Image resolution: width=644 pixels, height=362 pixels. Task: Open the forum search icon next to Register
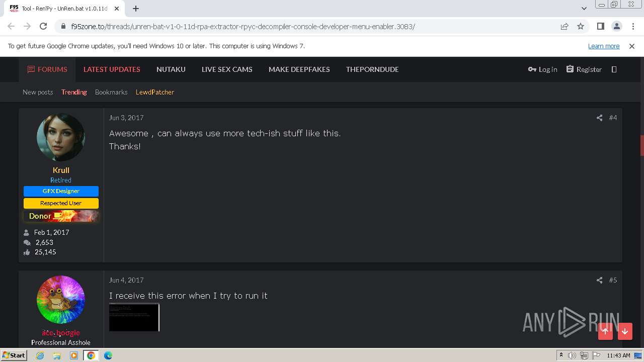pyautogui.click(x=614, y=69)
